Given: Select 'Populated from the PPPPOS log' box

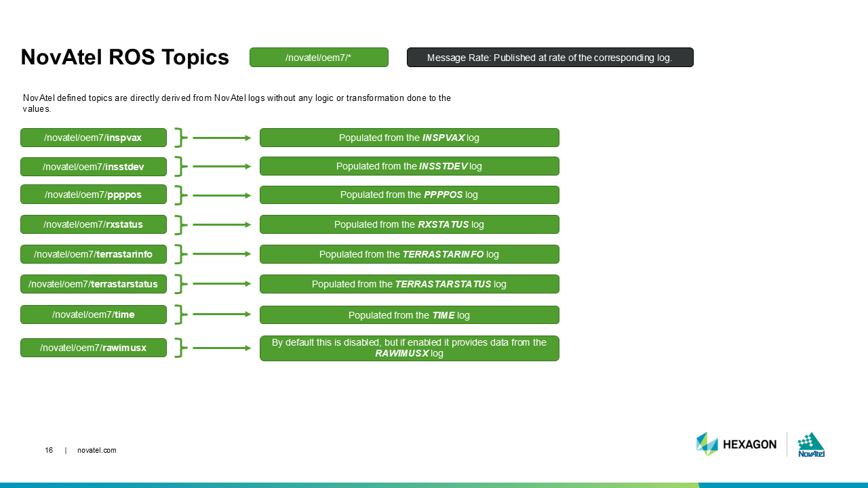Looking at the screenshot, I should point(409,195).
